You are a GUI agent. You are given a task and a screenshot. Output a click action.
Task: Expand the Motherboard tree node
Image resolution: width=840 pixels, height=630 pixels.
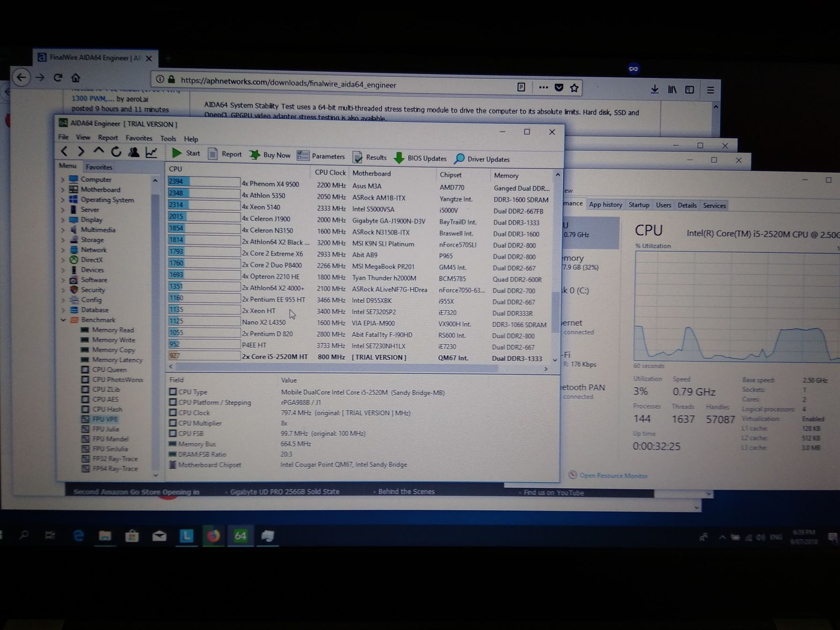[63, 190]
